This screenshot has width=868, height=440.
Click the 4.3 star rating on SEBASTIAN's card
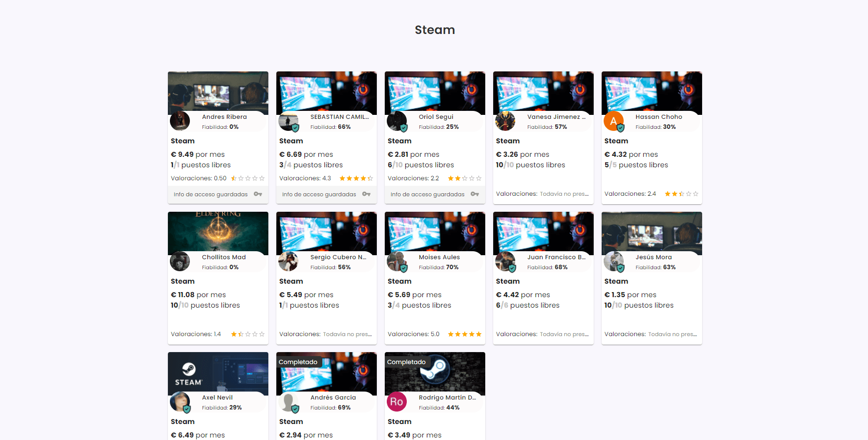click(x=356, y=178)
